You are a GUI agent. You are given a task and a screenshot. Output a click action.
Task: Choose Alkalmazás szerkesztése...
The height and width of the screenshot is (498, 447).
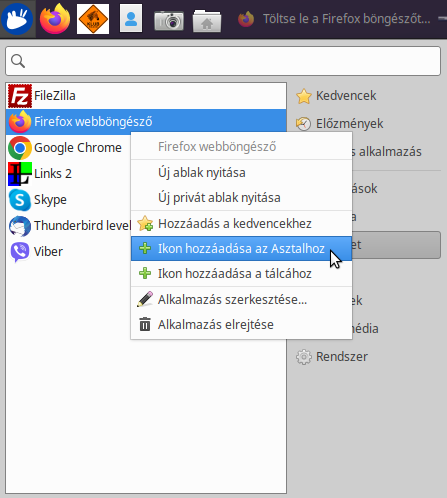[242, 300]
